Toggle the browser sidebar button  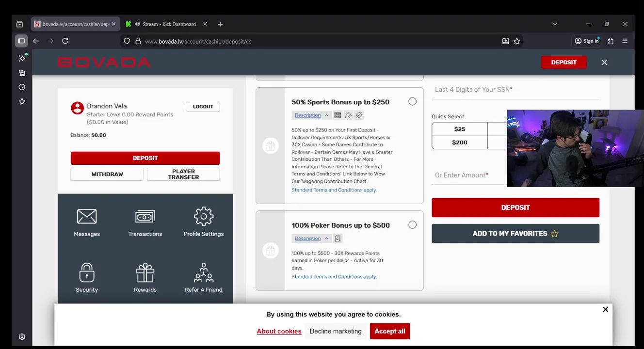(x=21, y=41)
